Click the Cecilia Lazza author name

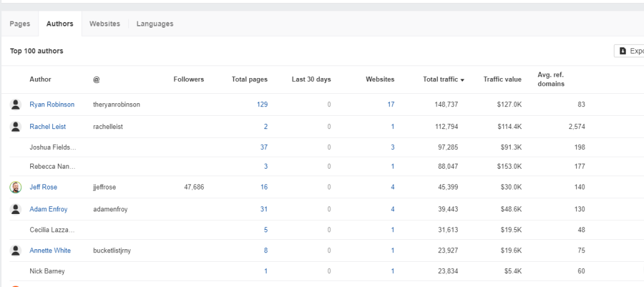(52, 230)
